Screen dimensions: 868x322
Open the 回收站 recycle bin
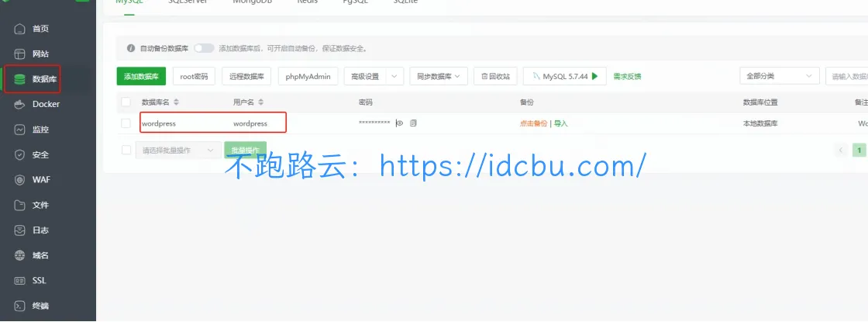495,77
